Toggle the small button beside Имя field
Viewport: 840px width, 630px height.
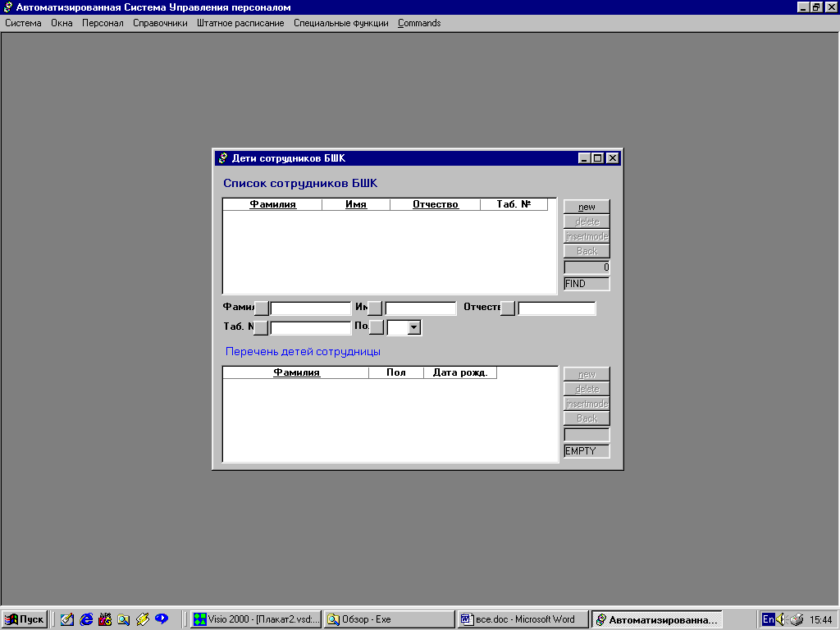(x=375, y=308)
